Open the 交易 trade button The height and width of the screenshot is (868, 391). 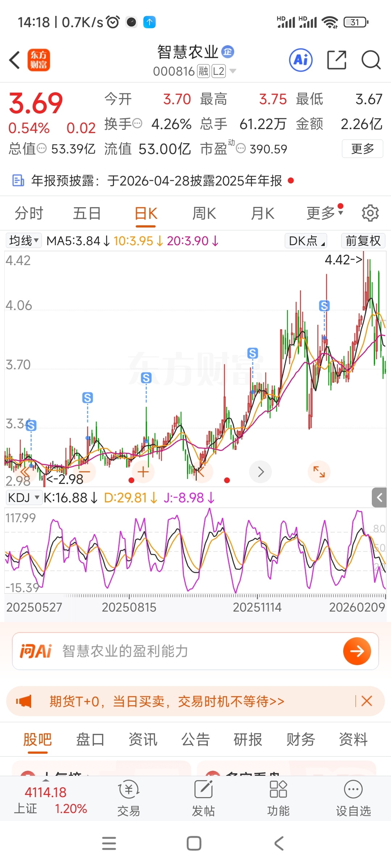[x=129, y=799]
